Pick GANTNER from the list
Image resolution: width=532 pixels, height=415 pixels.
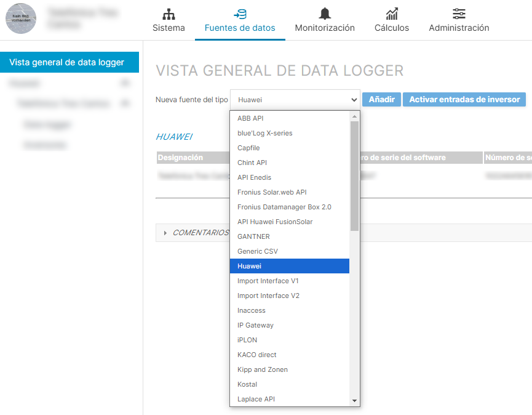pos(290,236)
